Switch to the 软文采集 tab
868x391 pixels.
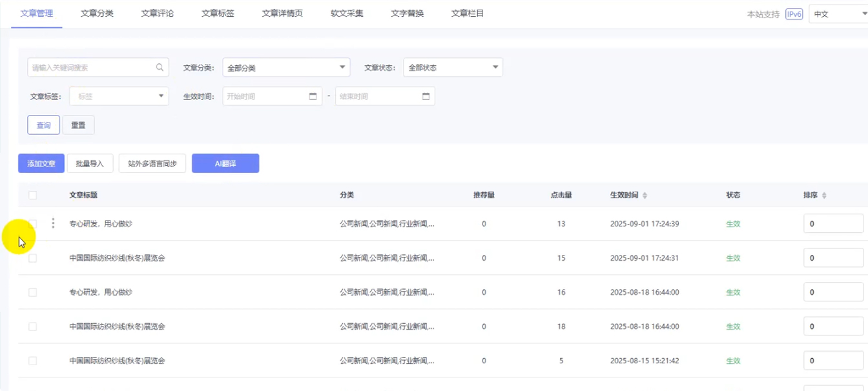point(347,14)
